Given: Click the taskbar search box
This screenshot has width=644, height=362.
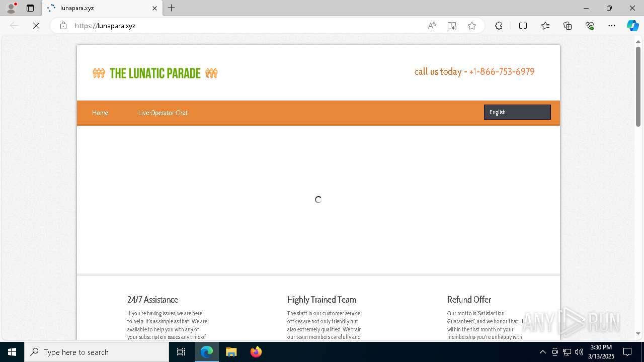Looking at the screenshot, I should click(x=97, y=352).
